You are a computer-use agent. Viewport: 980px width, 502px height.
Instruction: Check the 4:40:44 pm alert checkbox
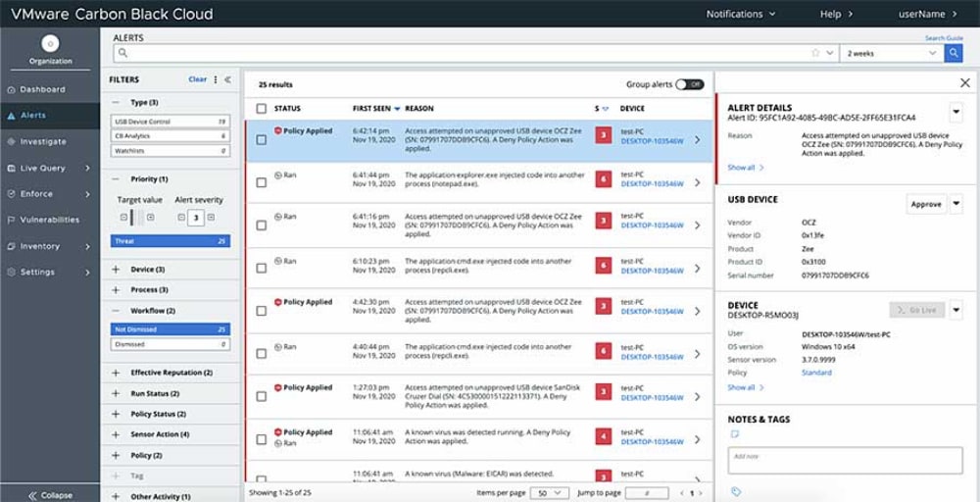[x=262, y=353]
